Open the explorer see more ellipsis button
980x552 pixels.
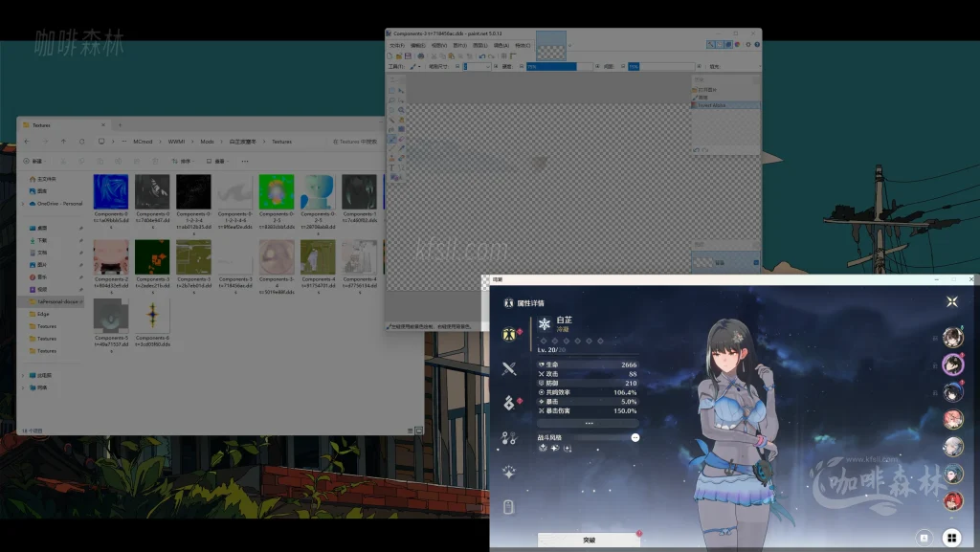click(x=245, y=161)
